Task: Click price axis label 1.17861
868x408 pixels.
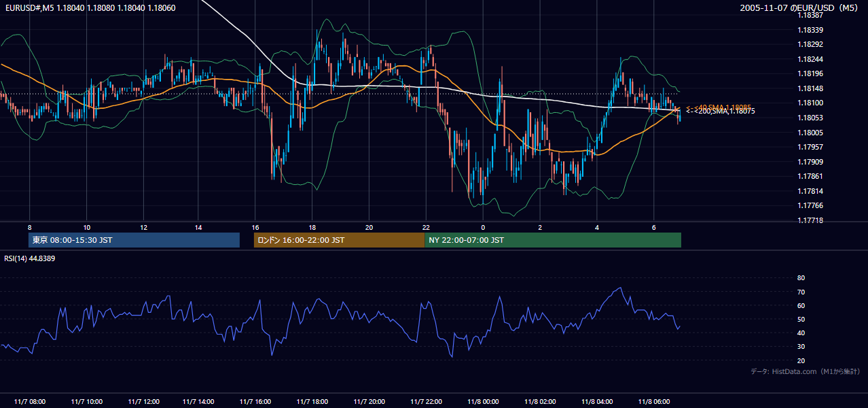Action: [810, 176]
